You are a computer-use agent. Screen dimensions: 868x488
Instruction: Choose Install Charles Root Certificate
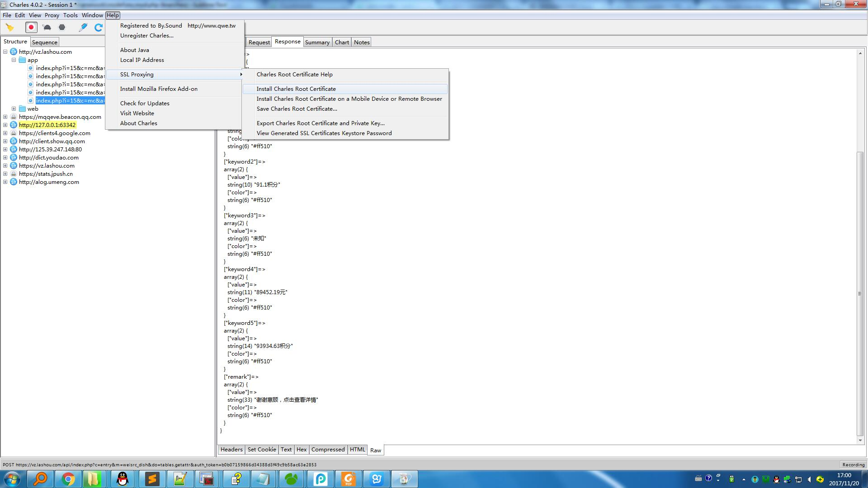(x=296, y=89)
